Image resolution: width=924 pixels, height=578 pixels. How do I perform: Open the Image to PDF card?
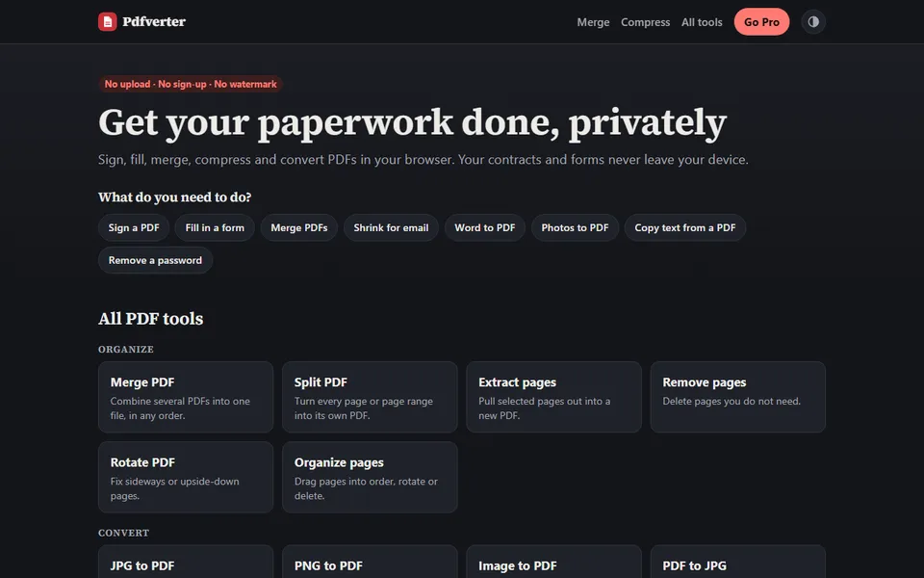553,562
